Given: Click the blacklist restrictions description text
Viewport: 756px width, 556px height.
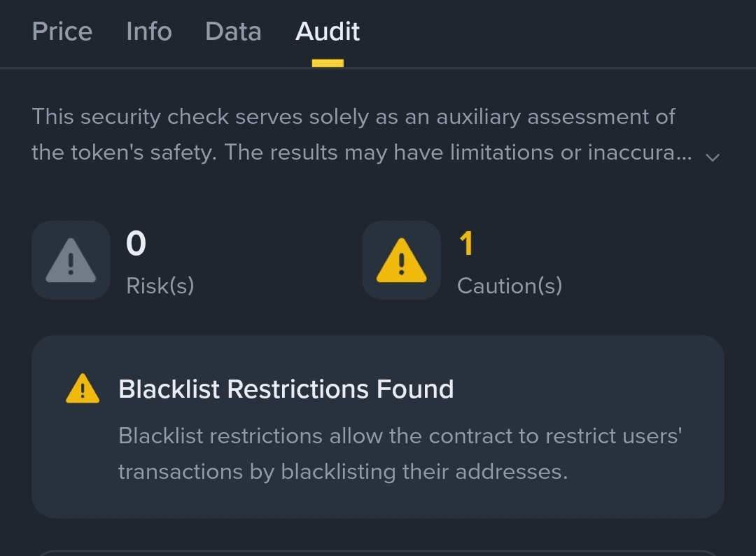Looking at the screenshot, I should click(399, 454).
